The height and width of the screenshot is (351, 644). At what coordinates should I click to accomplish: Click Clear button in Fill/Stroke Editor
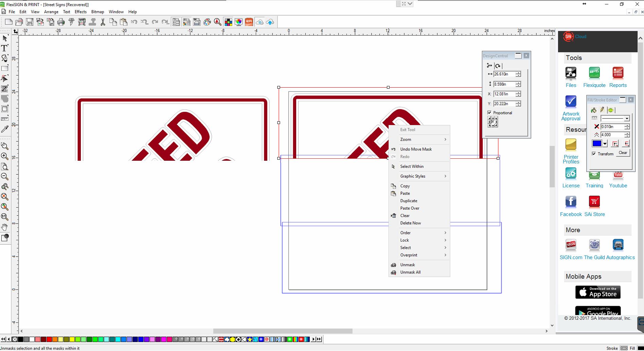[x=623, y=153]
